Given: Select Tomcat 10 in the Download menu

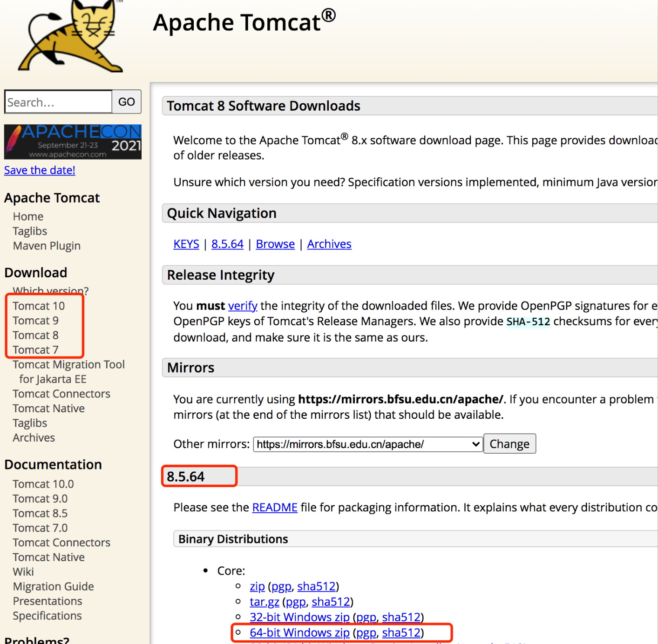Looking at the screenshot, I should (x=39, y=306).
